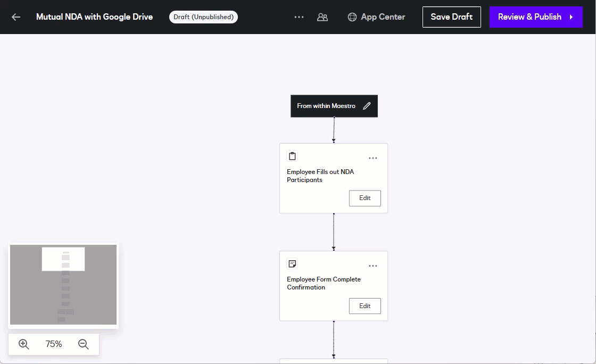Click the 75% zoom level indicator

(53, 344)
